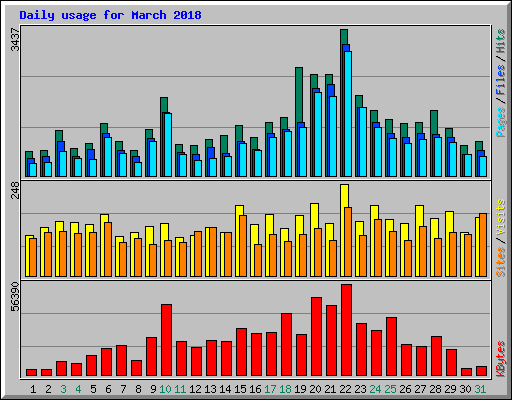Click the 248 visits axis value

15,190
